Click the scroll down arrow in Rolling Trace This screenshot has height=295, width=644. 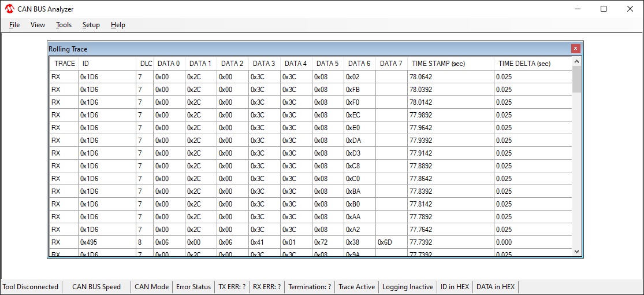(576, 251)
